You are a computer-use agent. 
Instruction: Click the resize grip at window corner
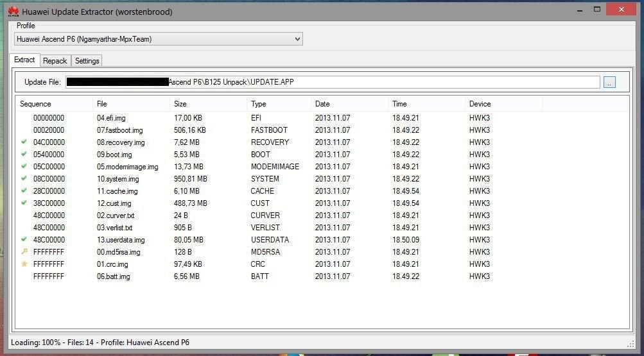pyautogui.click(x=631, y=344)
